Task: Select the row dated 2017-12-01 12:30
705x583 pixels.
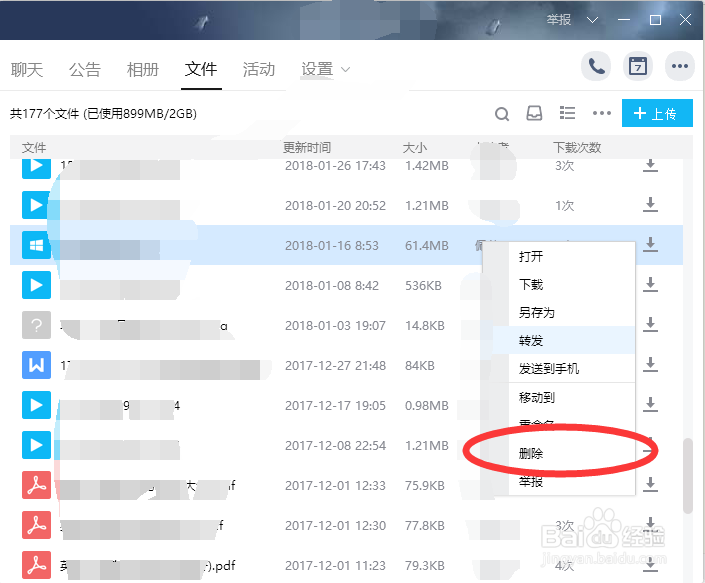Action: (x=346, y=525)
